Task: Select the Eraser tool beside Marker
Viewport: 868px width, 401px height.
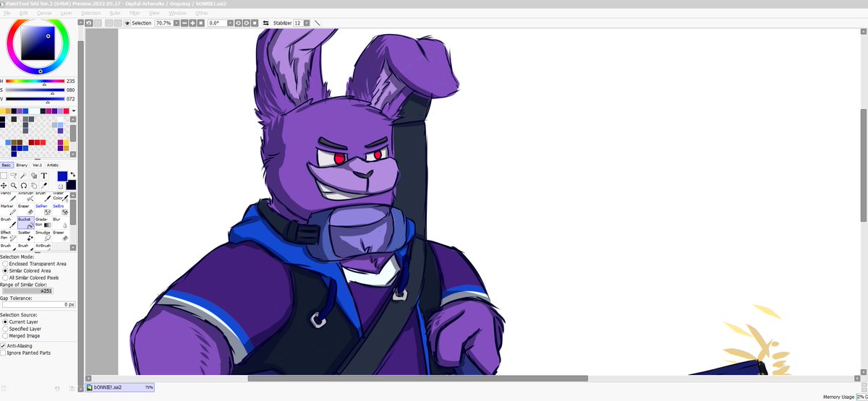Action: (x=26, y=210)
